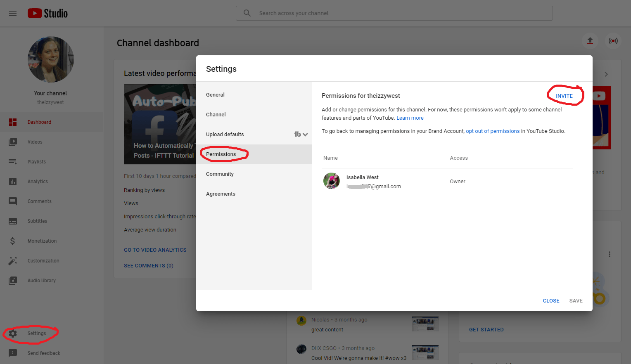Image resolution: width=631 pixels, height=364 pixels.
Task: Expand the Upload defaults chevron
Action: [x=305, y=134]
